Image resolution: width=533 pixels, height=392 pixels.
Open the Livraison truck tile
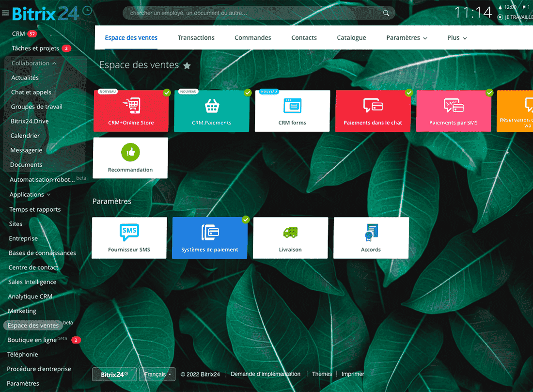(290, 237)
